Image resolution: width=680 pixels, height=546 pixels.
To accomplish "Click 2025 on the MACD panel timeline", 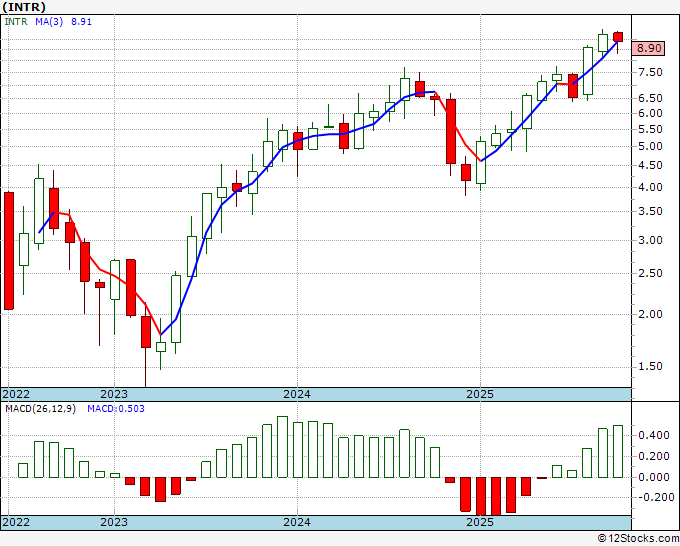I will tap(480, 522).
